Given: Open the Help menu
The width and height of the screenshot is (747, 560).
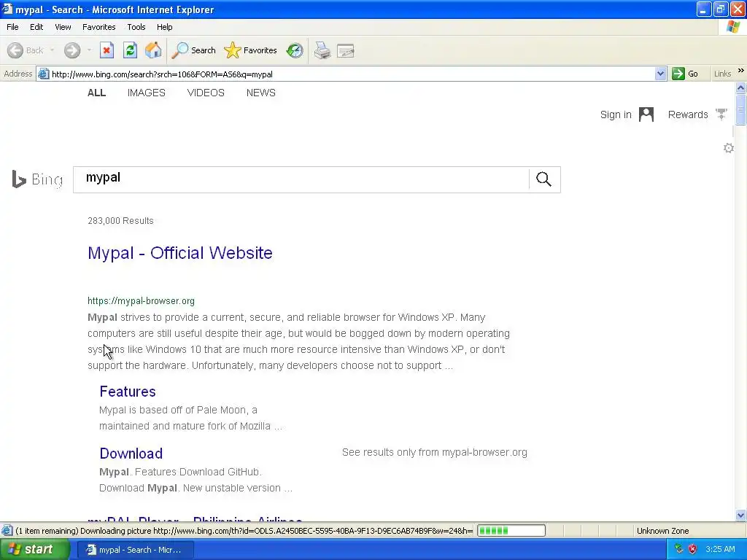Looking at the screenshot, I should point(165,27).
